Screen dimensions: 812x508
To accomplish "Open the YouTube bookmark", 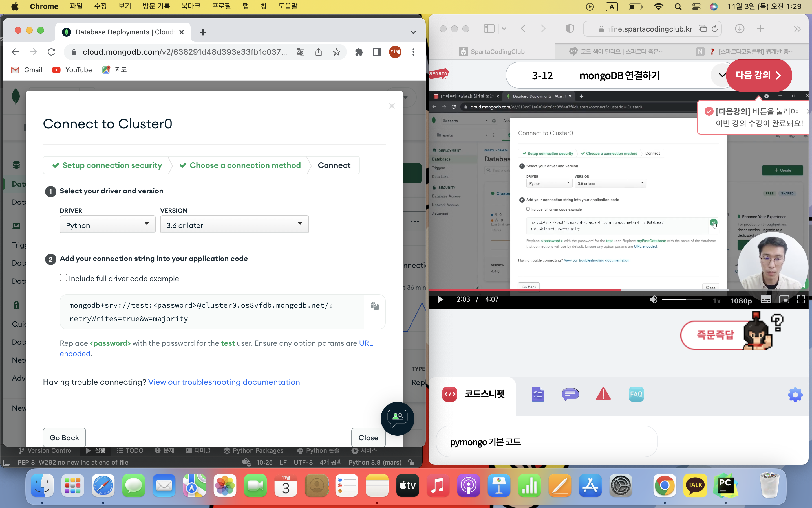I will (x=72, y=70).
